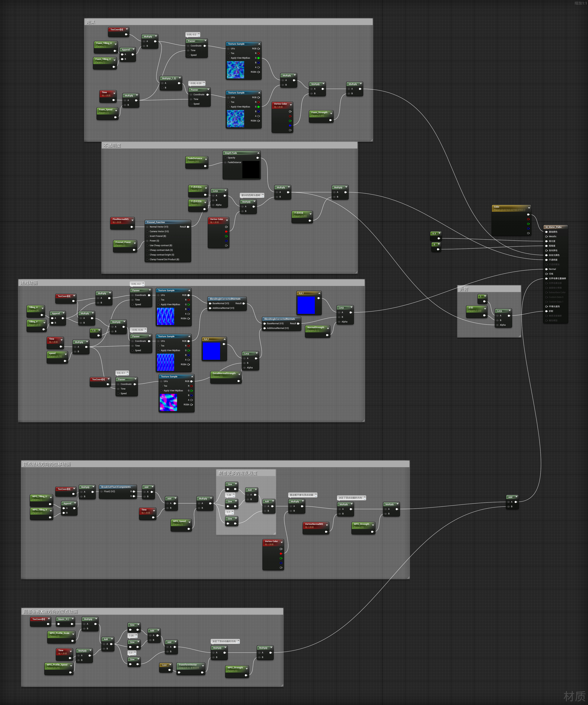
Task: Click green G output of foam Vertex Color
Action: tap(290, 121)
